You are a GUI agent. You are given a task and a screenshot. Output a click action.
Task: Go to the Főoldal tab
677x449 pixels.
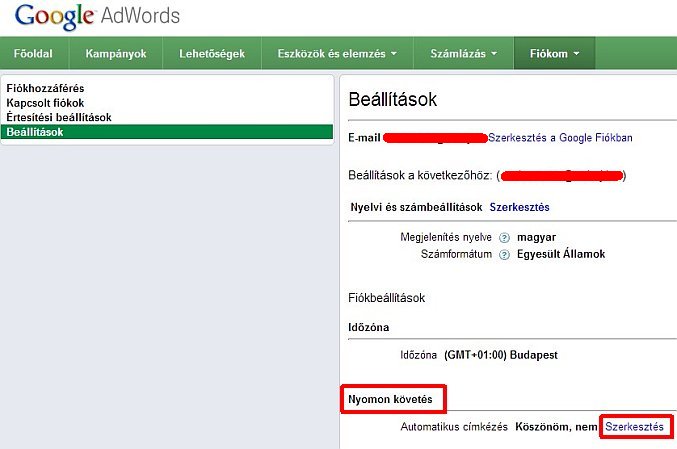click(x=34, y=53)
